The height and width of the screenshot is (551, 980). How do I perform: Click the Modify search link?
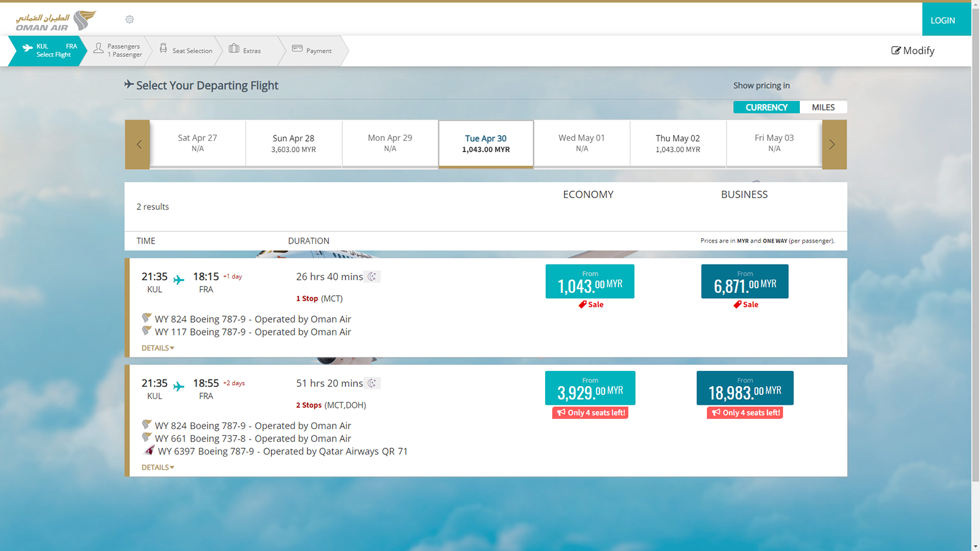[x=913, y=51]
